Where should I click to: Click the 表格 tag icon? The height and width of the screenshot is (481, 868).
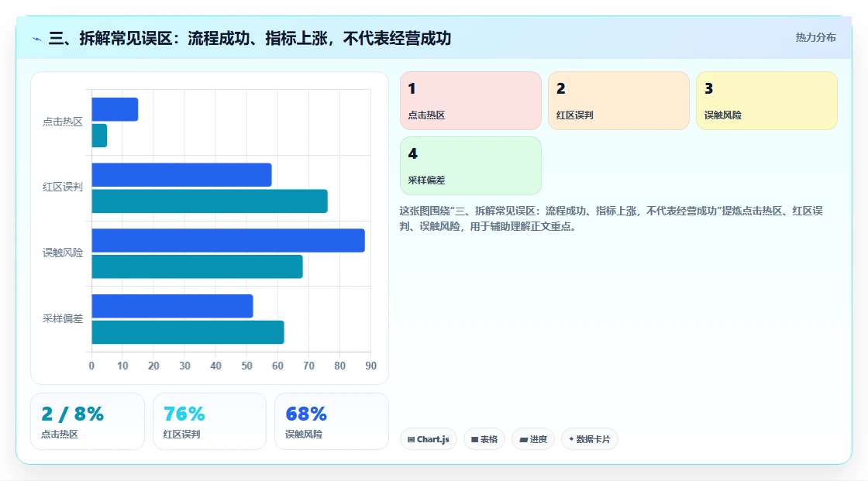coord(474,439)
